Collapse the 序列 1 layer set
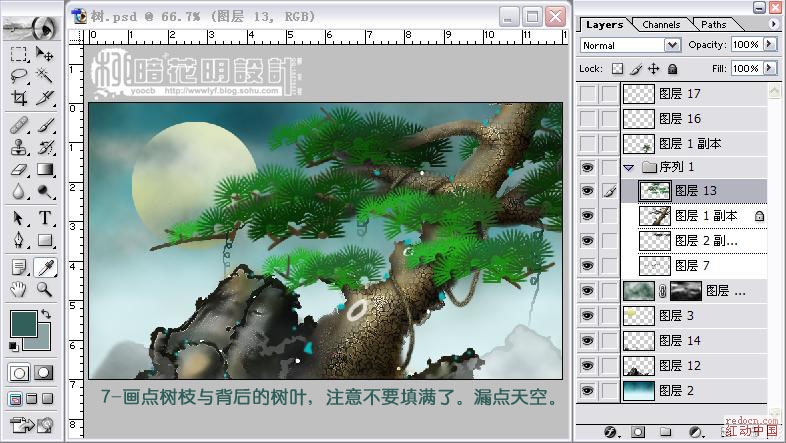The height and width of the screenshot is (443, 786). 629,168
